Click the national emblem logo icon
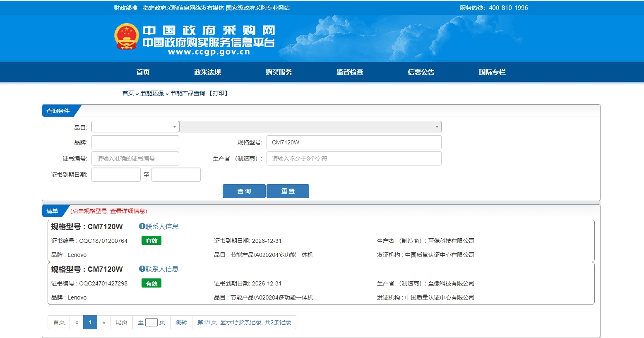The image size is (644, 338). coord(126,36)
